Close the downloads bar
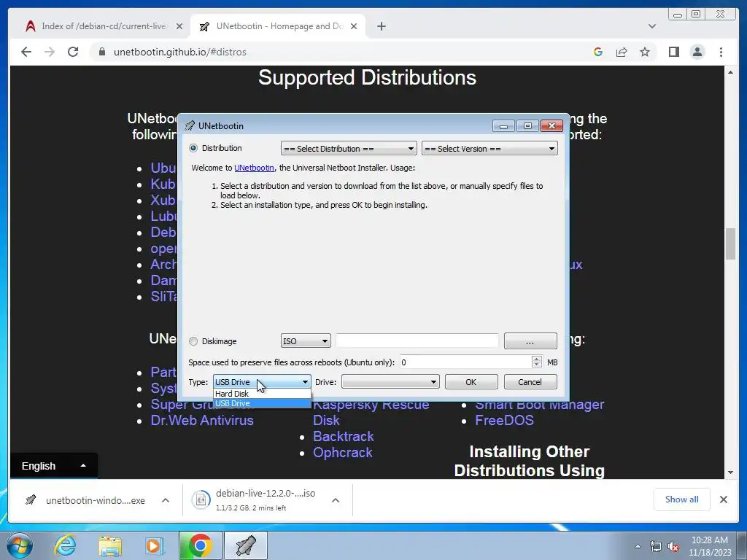The width and height of the screenshot is (747, 560). [x=723, y=499]
